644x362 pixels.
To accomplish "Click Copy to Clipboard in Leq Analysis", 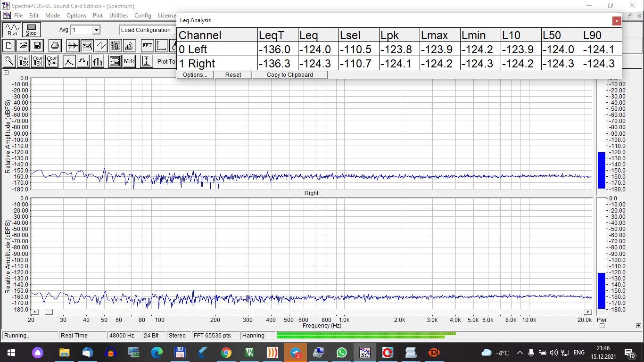I will tap(289, 74).
